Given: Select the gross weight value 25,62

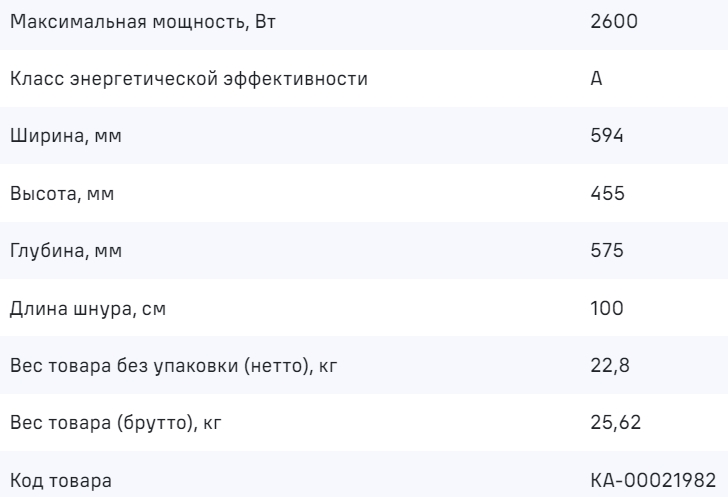Looking at the screenshot, I should [611, 424].
